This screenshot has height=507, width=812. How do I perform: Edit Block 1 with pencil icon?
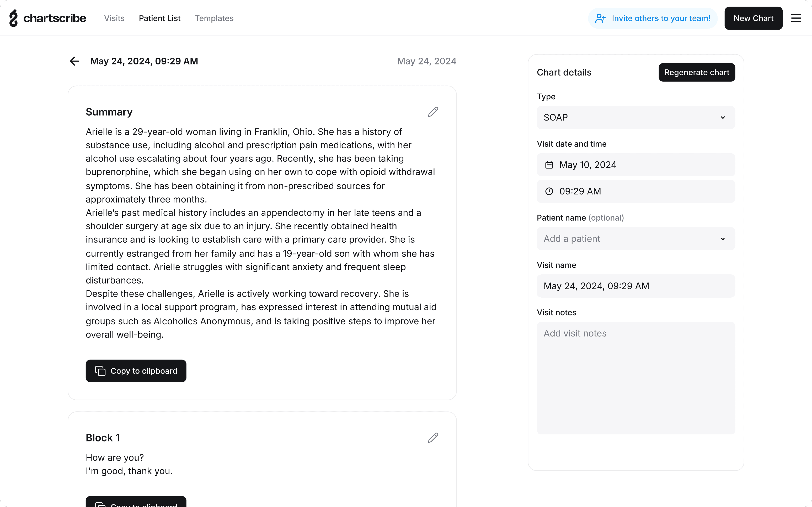[433, 438]
